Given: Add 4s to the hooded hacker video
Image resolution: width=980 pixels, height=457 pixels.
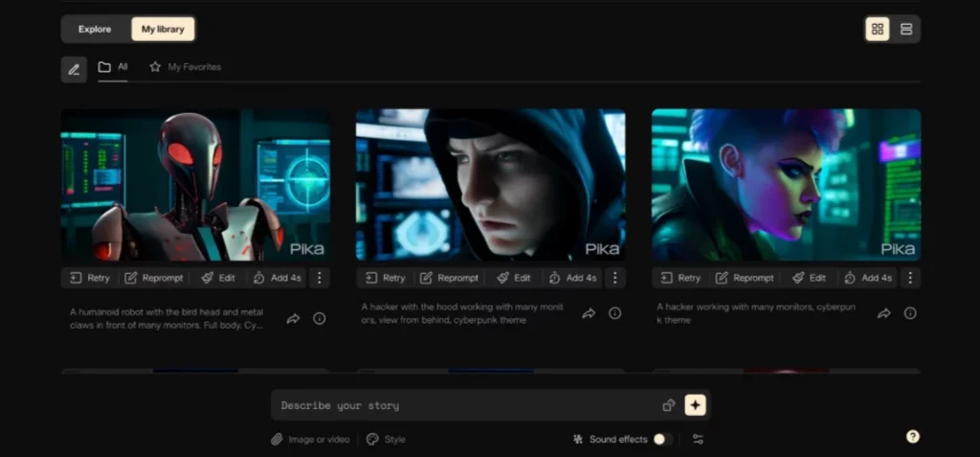Looking at the screenshot, I should coord(572,278).
